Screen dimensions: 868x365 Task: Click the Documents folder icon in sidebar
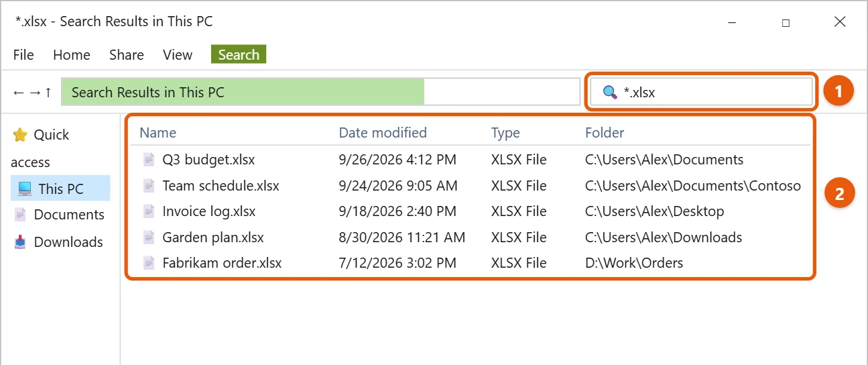pos(20,215)
